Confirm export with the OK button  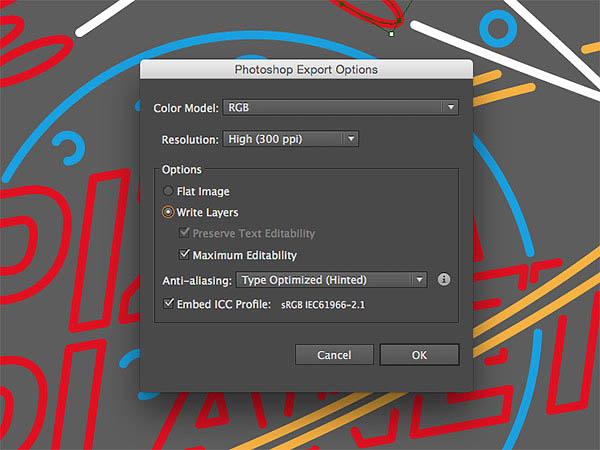coord(419,355)
